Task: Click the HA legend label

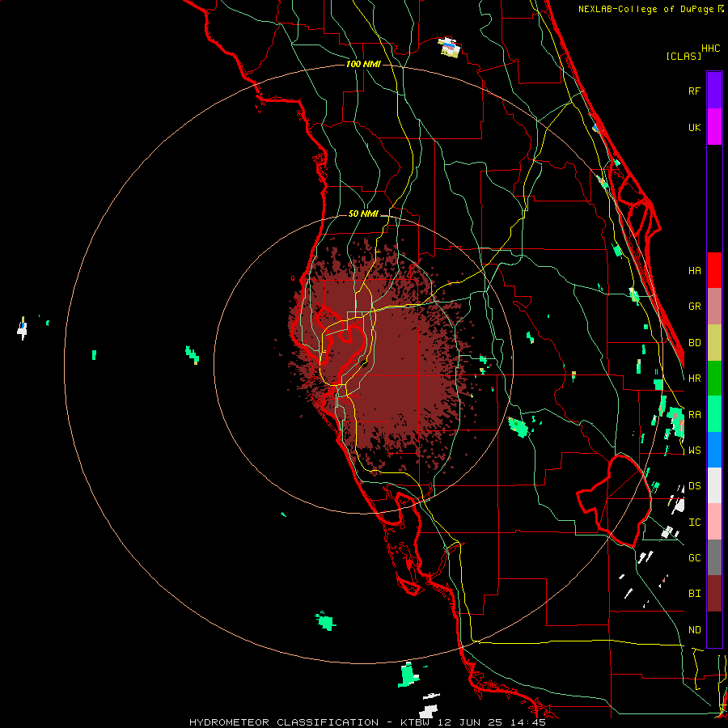Action: click(x=694, y=271)
